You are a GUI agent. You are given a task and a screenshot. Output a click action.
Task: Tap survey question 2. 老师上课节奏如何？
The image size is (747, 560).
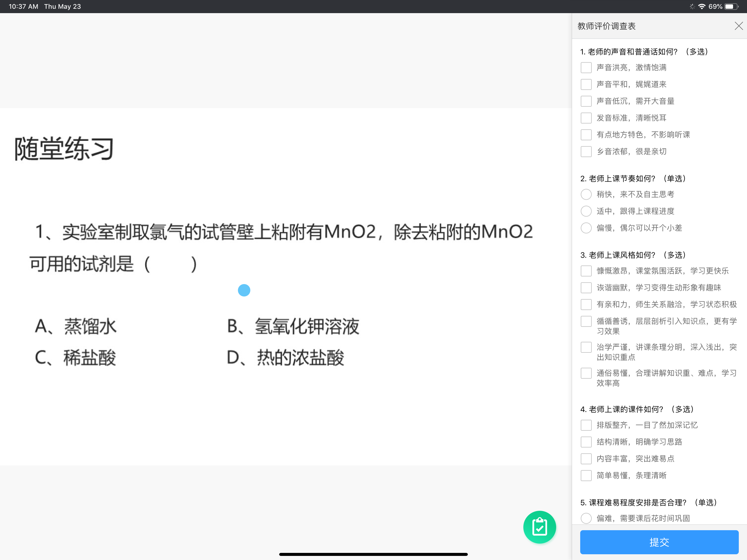(x=633, y=178)
